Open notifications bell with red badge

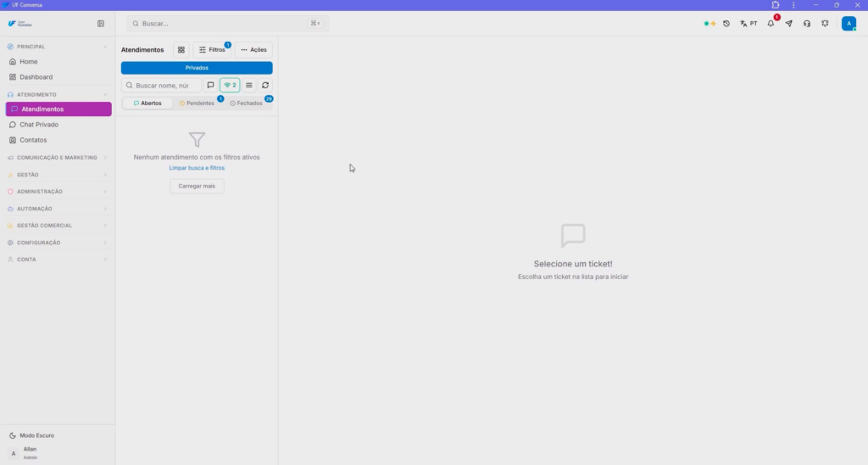click(x=771, y=23)
